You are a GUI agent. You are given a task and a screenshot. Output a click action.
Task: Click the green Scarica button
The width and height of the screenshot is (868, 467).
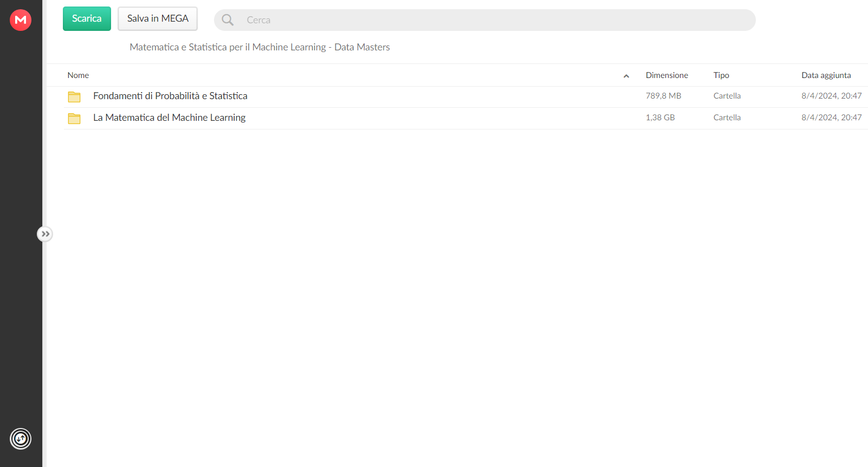click(x=87, y=18)
